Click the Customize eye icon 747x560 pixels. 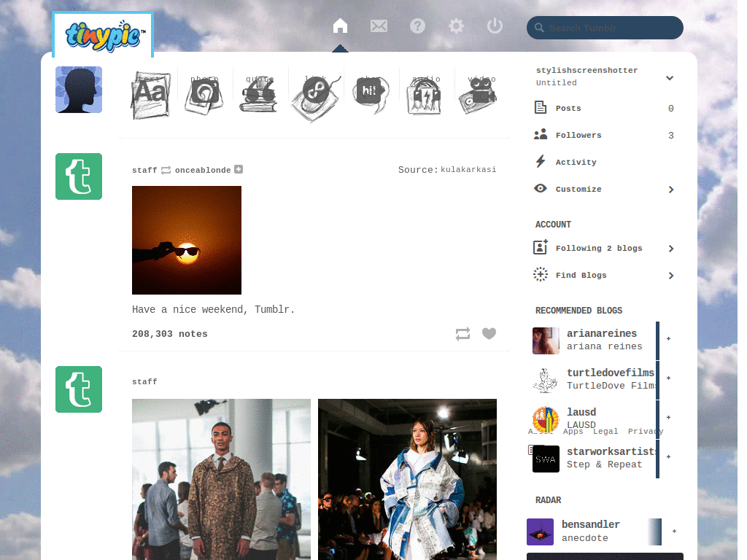coord(541,188)
